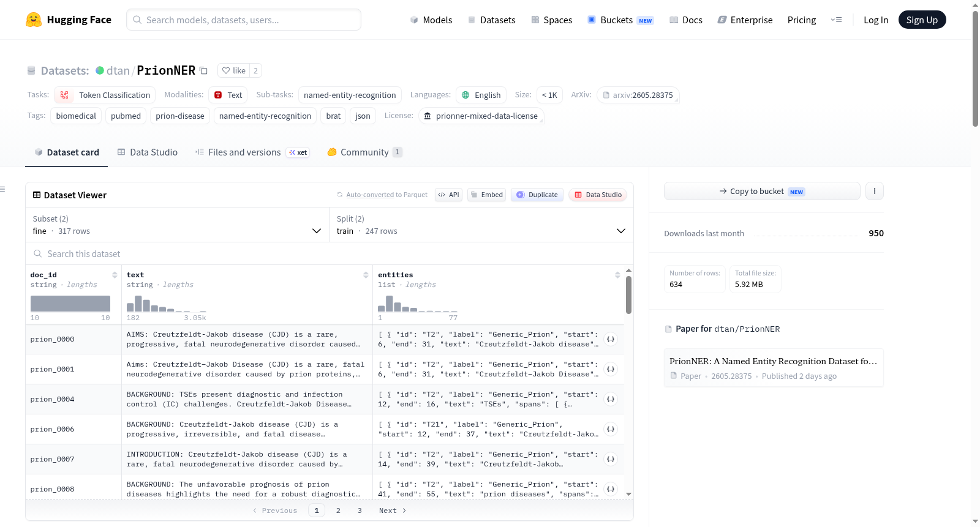This screenshot has width=980, height=527.
Task: Click the Embed button
Action: point(486,195)
